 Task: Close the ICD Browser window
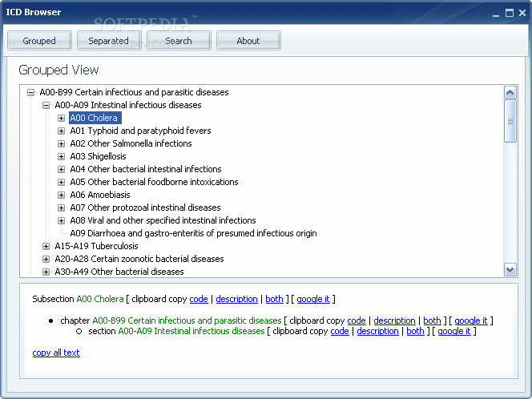pos(522,13)
